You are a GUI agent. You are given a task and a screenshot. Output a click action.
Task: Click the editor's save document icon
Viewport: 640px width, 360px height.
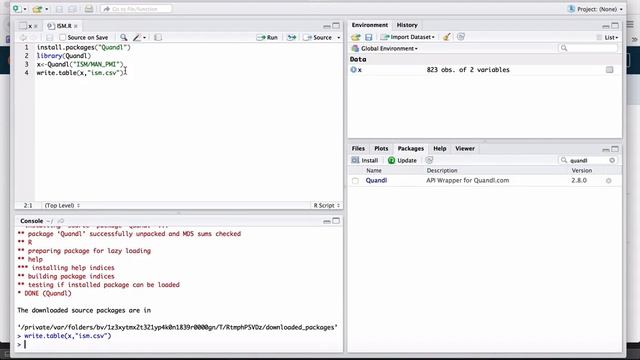49,38
